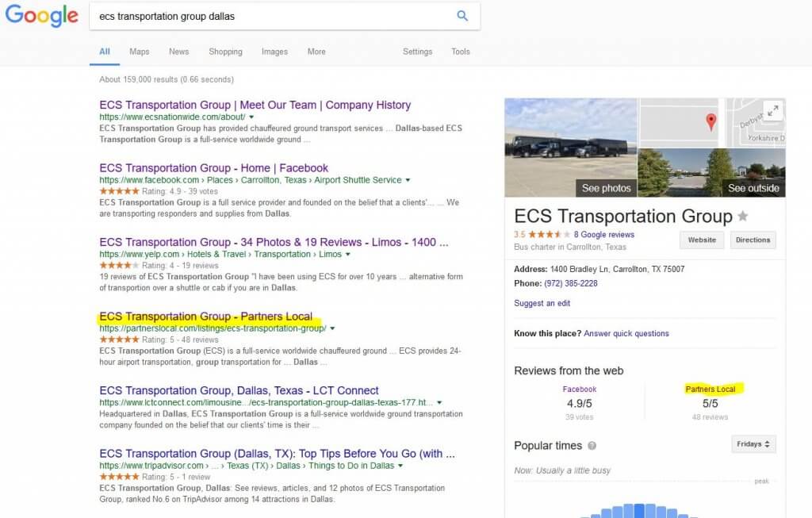Expand dropdown arrow beside partnerslocal.com URL
Image resolution: width=812 pixels, height=518 pixels.
pos(333,328)
